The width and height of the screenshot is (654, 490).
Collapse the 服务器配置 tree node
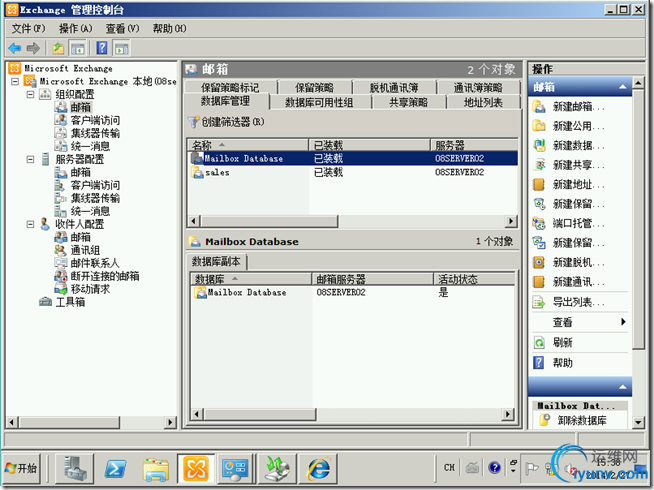[x=30, y=159]
